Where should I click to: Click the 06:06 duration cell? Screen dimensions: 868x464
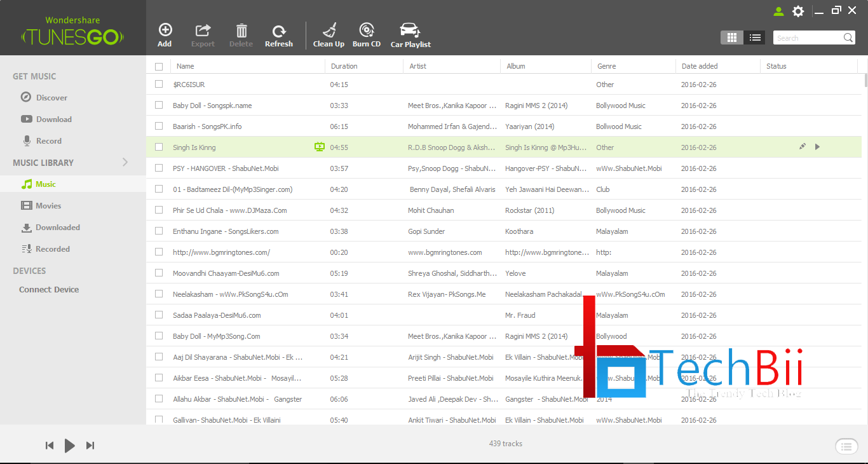[x=339, y=399]
